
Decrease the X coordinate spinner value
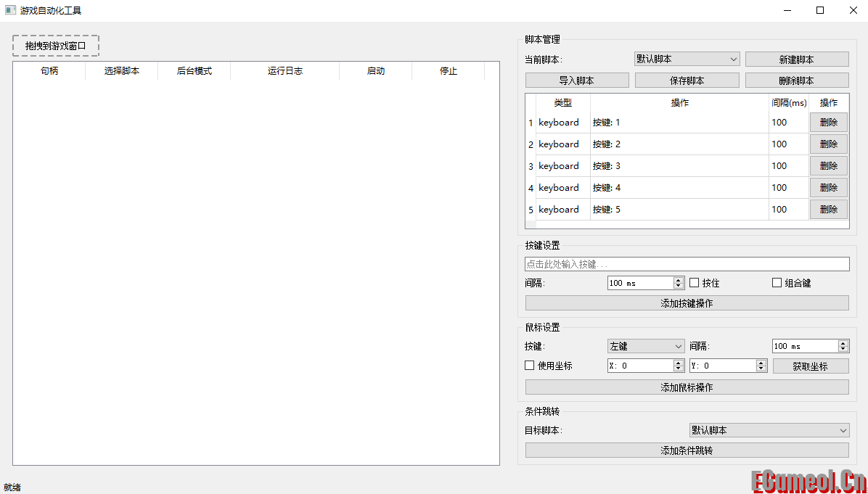pyautogui.click(x=679, y=369)
